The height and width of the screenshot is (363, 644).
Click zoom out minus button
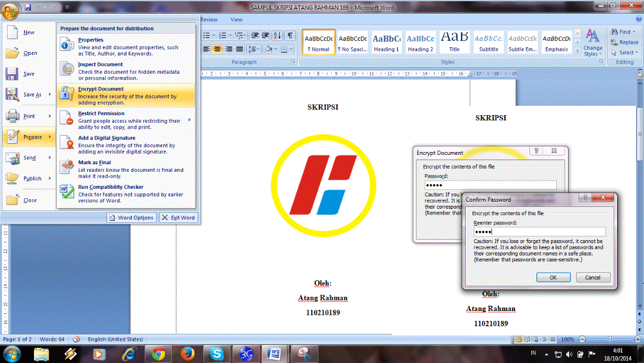(x=582, y=339)
